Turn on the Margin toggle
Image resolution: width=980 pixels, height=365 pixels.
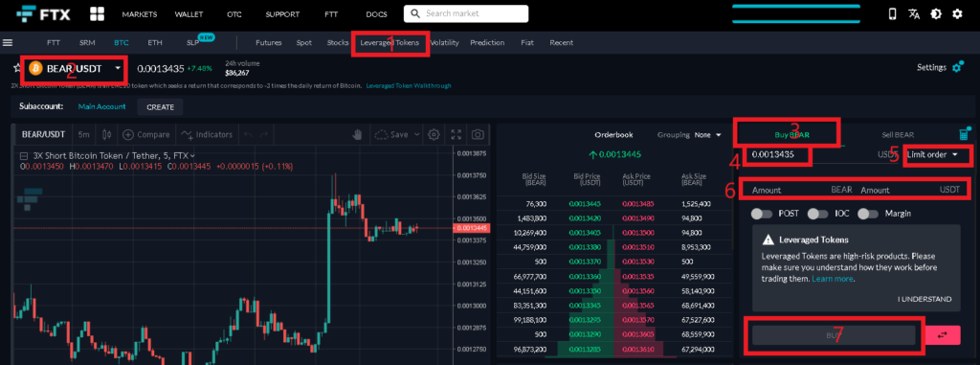click(x=868, y=214)
